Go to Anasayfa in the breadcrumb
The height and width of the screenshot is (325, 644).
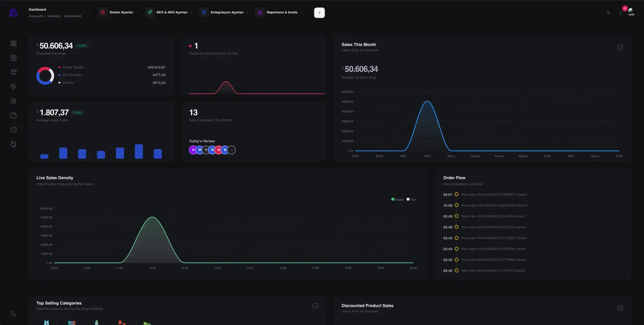[x=36, y=16]
